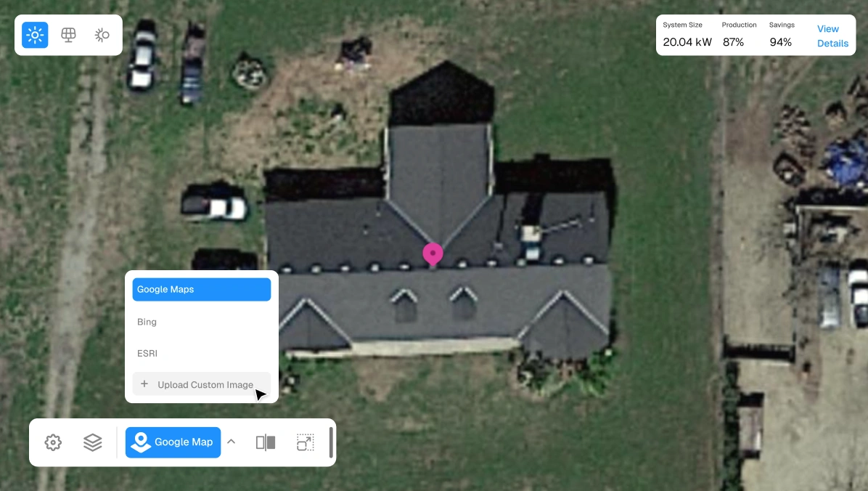
Task: Click the plus icon beside Upload
Action: (x=144, y=384)
